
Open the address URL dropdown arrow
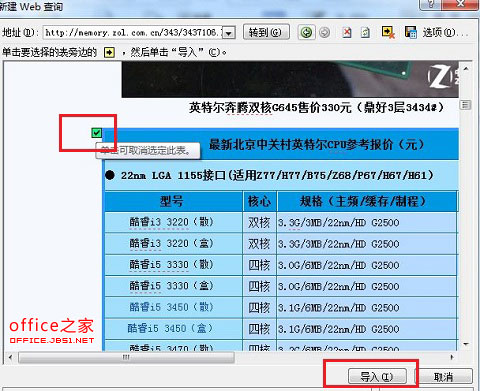click(229, 33)
